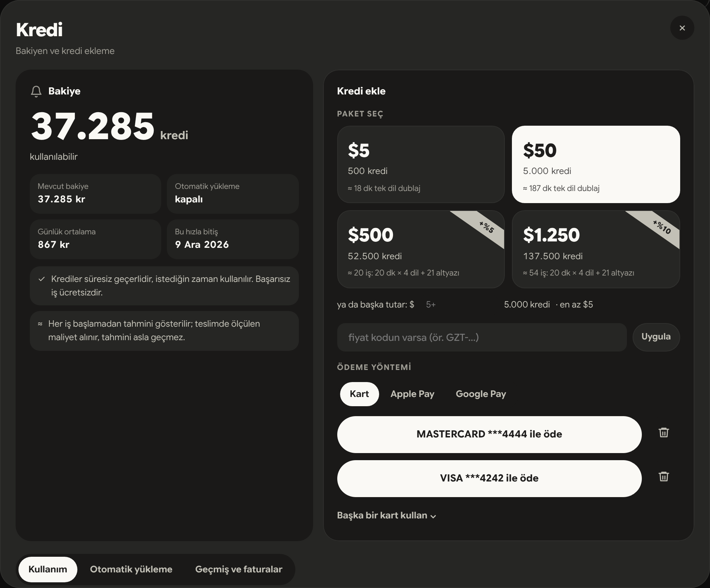Click the checkmark icon beside Krediler süresiz note
This screenshot has height=588, width=710.
pyautogui.click(x=42, y=279)
